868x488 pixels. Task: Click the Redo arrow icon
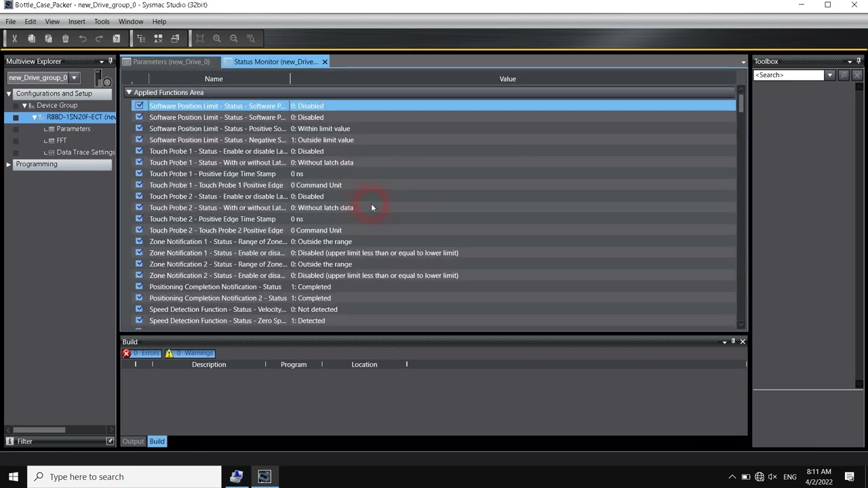[99, 39]
